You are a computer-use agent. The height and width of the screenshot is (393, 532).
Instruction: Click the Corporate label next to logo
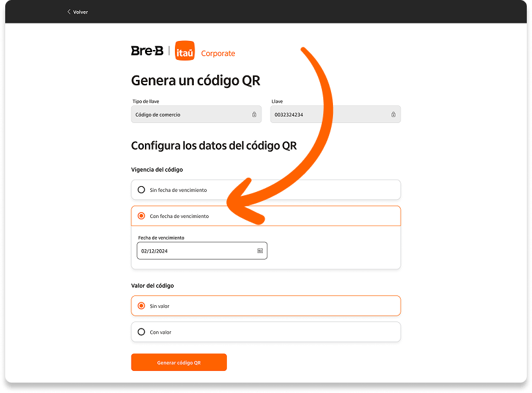pyautogui.click(x=218, y=53)
